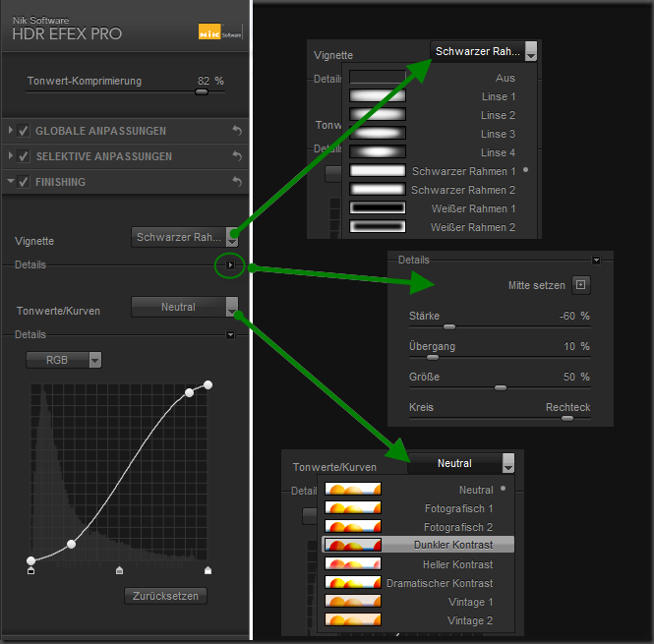Select the Dunkler Kontrast preset
Screen dimensions: 654x644
point(418,545)
